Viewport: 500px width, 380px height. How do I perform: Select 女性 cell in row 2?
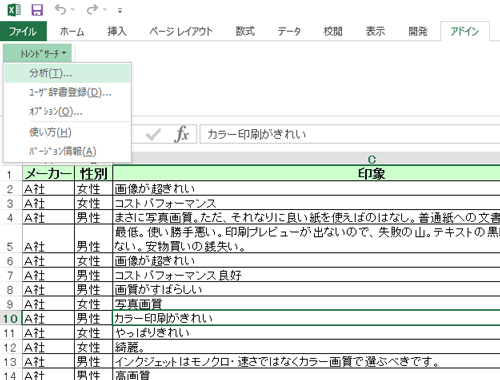[x=94, y=189]
